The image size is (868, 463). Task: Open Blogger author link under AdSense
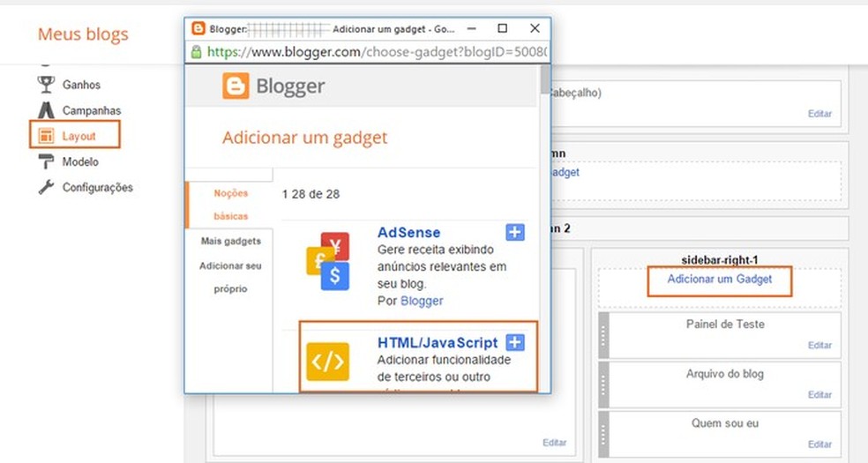pos(422,301)
